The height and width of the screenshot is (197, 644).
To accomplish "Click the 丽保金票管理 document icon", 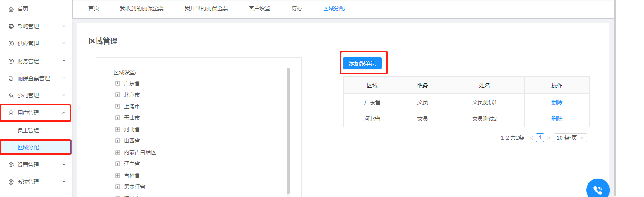I will tap(11, 78).
